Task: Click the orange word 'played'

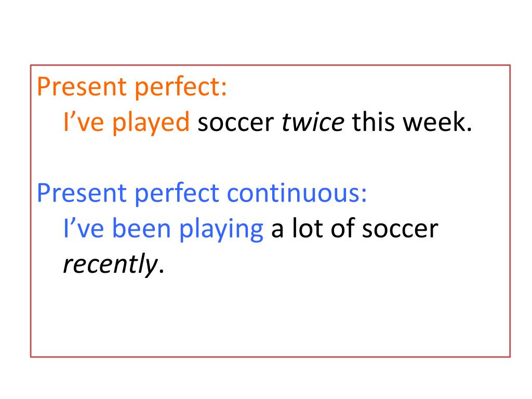Action: [151, 123]
